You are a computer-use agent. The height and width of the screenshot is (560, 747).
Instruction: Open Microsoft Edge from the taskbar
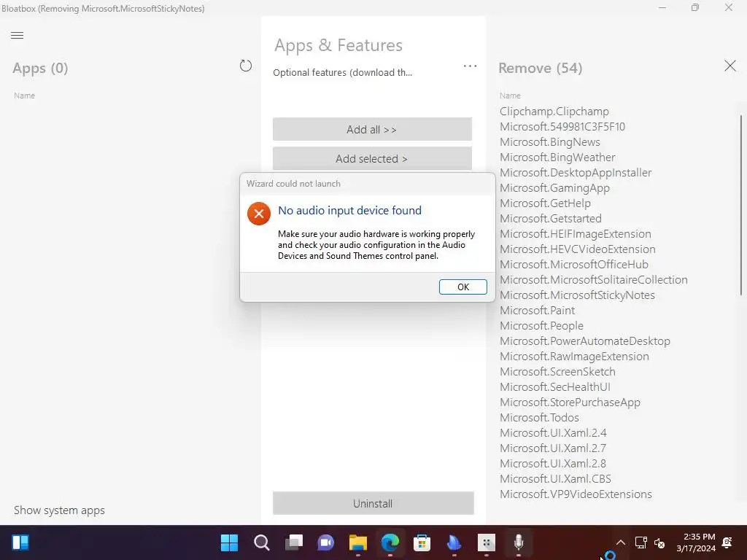(x=390, y=542)
